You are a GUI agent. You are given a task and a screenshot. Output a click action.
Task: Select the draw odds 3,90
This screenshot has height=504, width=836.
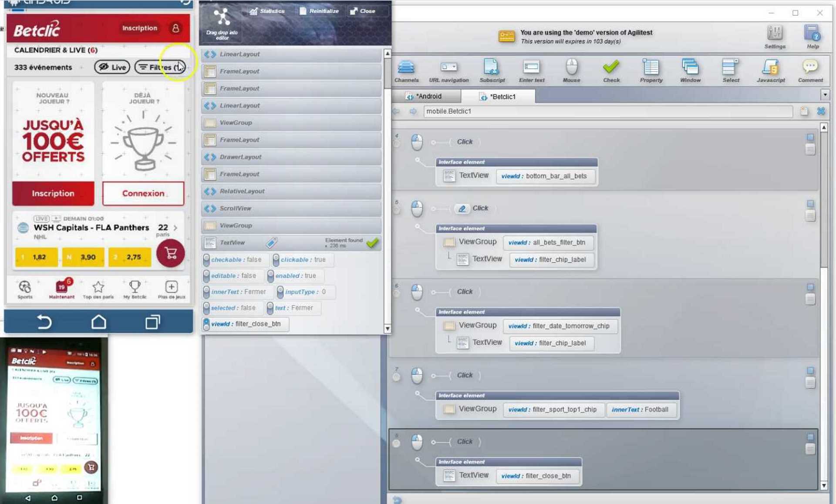[83, 257]
